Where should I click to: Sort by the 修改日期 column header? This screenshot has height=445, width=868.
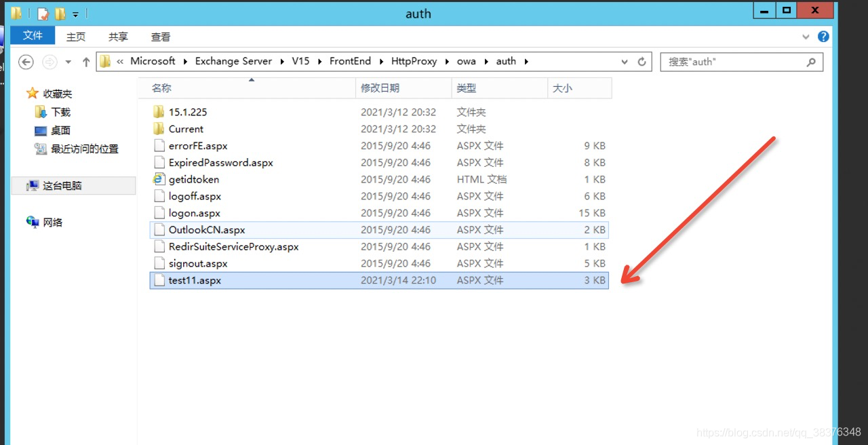click(x=403, y=88)
